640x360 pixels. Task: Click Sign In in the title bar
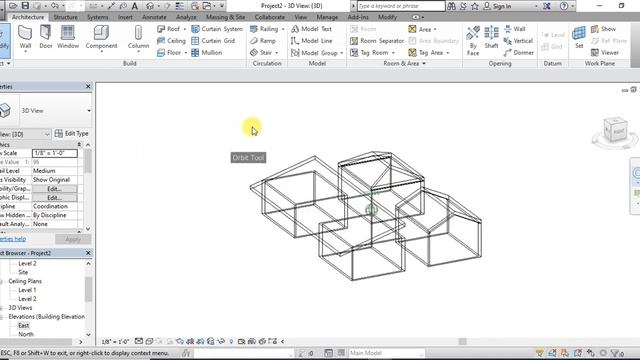coord(497,6)
